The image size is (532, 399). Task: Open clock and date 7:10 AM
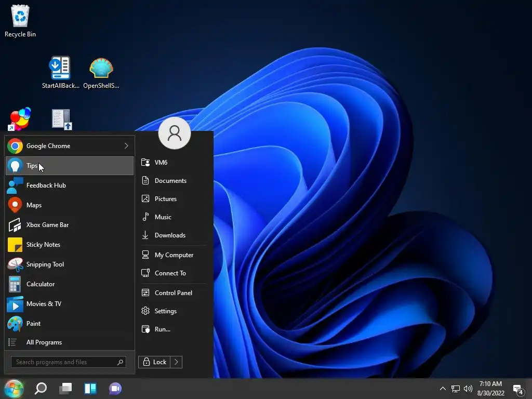pyautogui.click(x=490, y=389)
